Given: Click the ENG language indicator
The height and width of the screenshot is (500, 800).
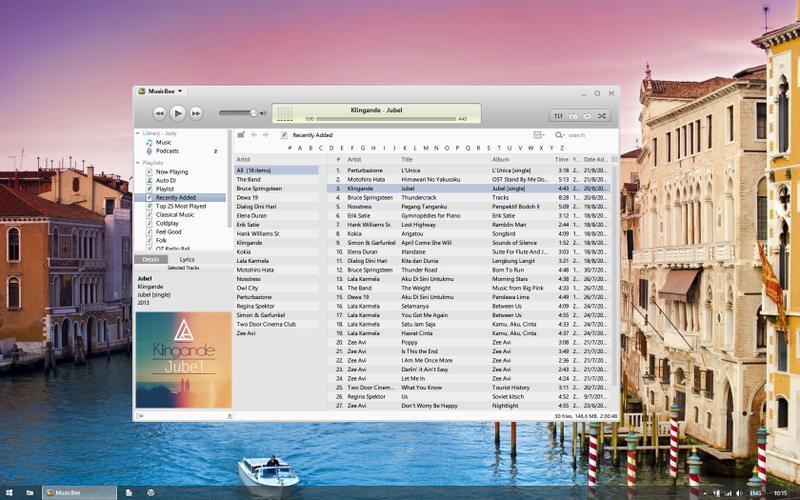Looking at the screenshot, I should [755, 493].
